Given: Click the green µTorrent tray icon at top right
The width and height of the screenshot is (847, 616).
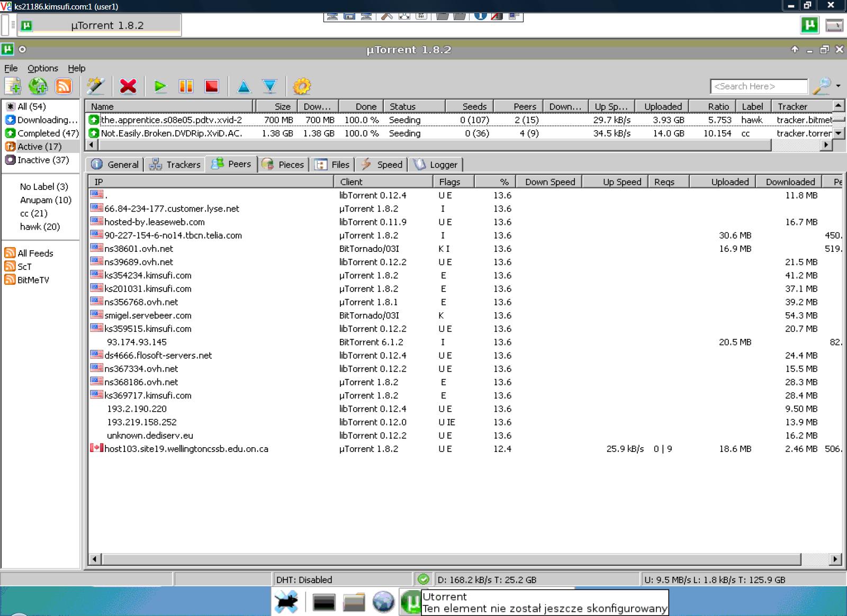Looking at the screenshot, I should (x=809, y=24).
